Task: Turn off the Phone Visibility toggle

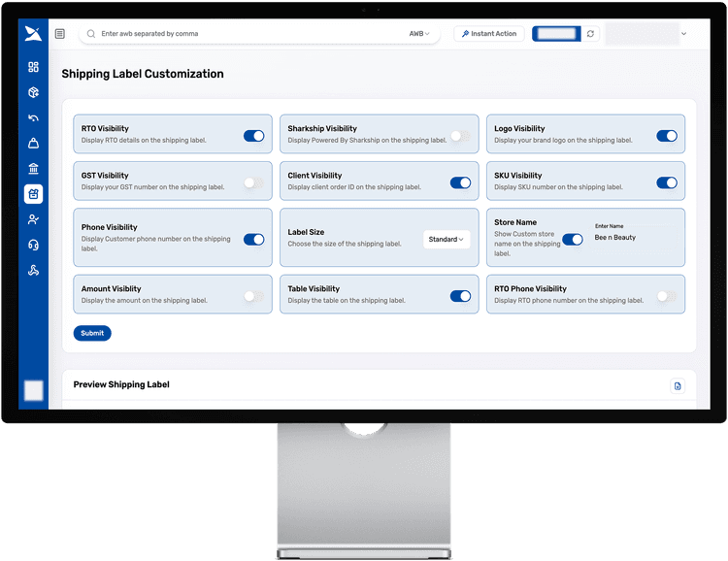Action: click(254, 239)
